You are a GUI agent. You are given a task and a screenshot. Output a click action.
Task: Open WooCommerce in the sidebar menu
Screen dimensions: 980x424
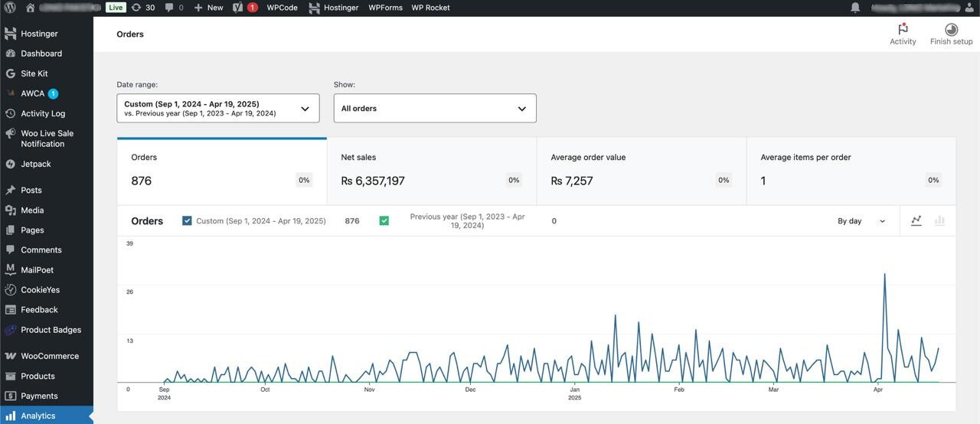pos(49,356)
